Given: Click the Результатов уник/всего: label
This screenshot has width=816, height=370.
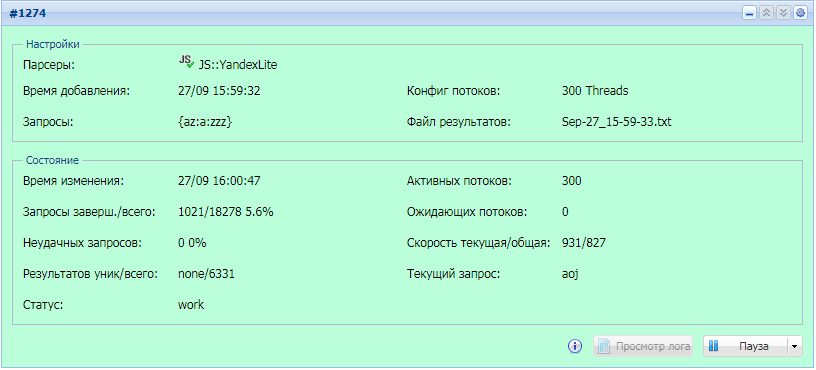Looking at the screenshot, I should [90, 274].
